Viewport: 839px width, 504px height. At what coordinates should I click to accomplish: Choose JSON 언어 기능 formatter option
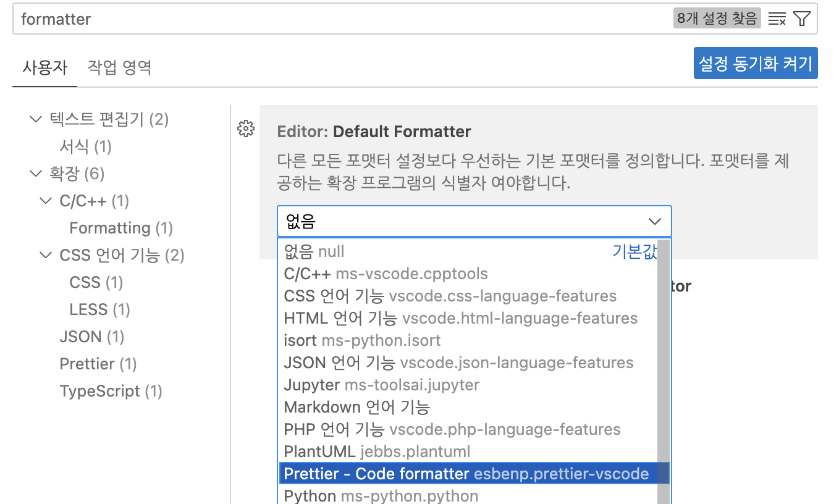tap(469, 363)
